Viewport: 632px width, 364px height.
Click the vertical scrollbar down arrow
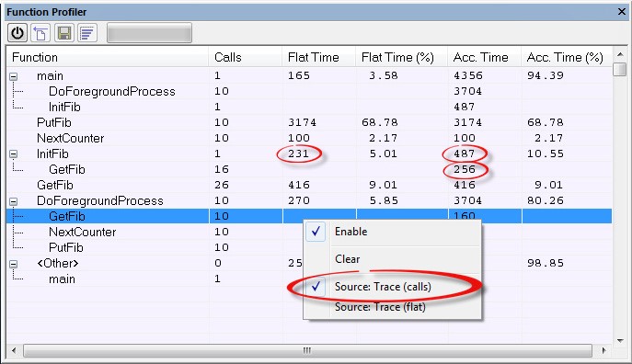point(620,341)
